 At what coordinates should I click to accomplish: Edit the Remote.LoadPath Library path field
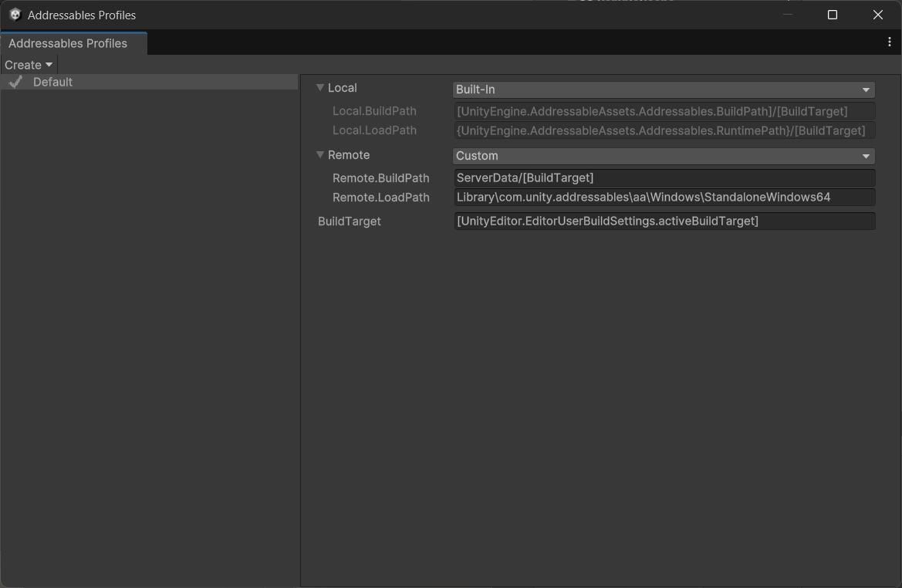(x=664, y=198)
